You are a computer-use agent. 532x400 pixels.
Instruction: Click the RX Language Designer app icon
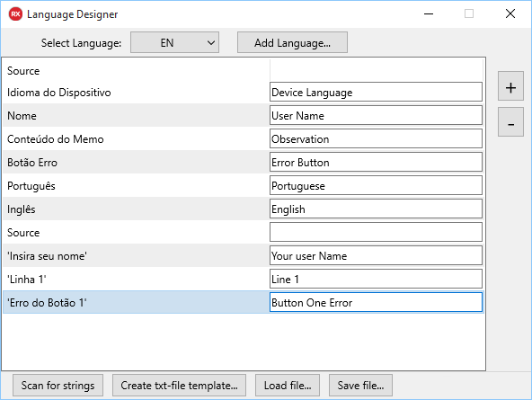(x=15, y=14)
